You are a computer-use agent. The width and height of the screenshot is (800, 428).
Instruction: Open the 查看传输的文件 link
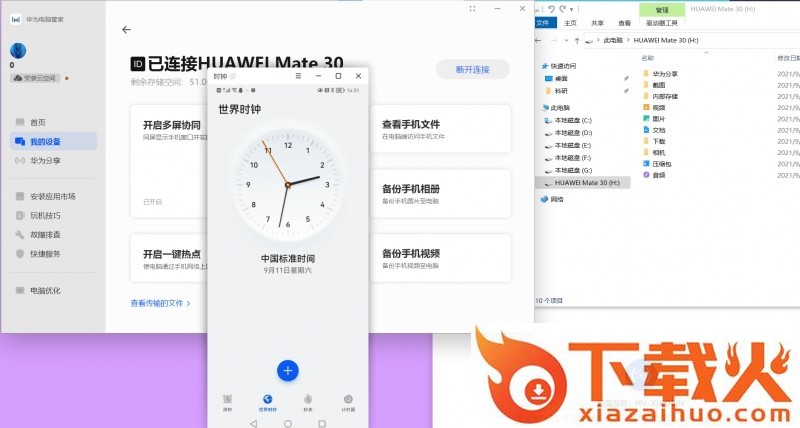tap(160, 302)
